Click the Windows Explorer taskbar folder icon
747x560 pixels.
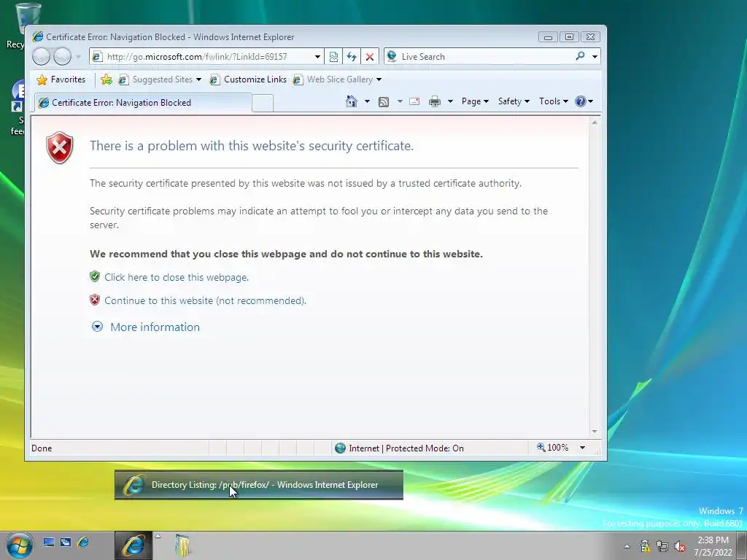coord(182,545)
